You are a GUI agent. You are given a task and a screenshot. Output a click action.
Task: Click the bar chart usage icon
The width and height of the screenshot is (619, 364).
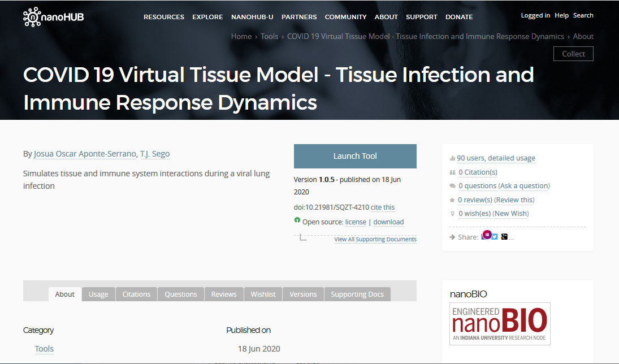coord(452,158)
